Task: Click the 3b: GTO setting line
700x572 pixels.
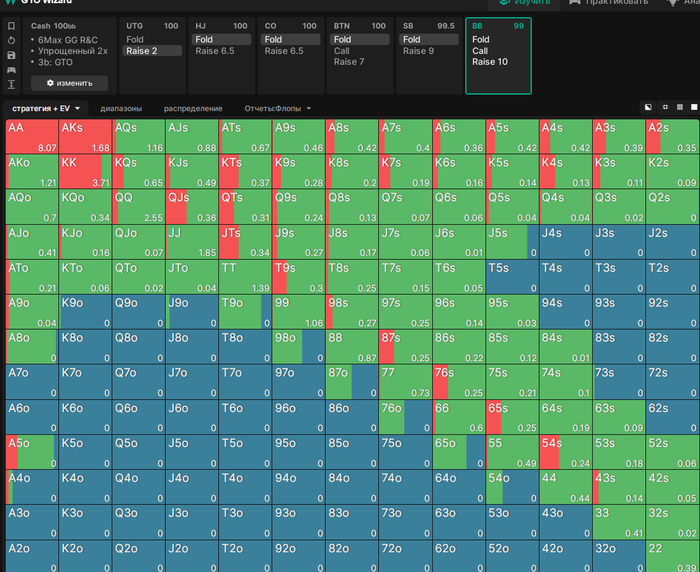Action: (x=55, y=62)
